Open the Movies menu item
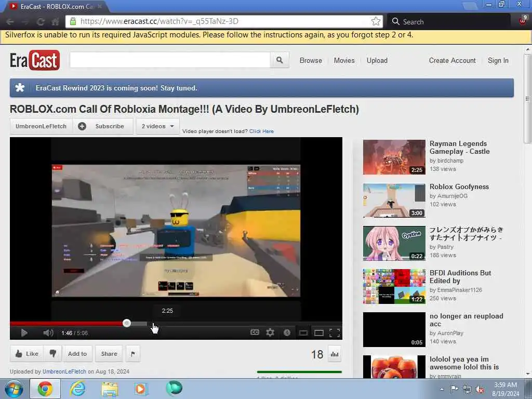This screenshot has height=399, width=532. point(344,60)
